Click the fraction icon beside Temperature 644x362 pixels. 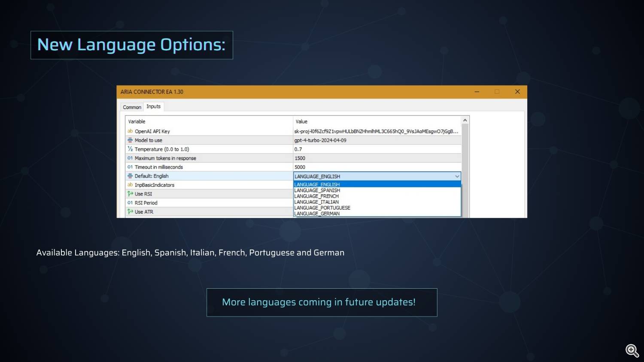(x=130, y=149)
